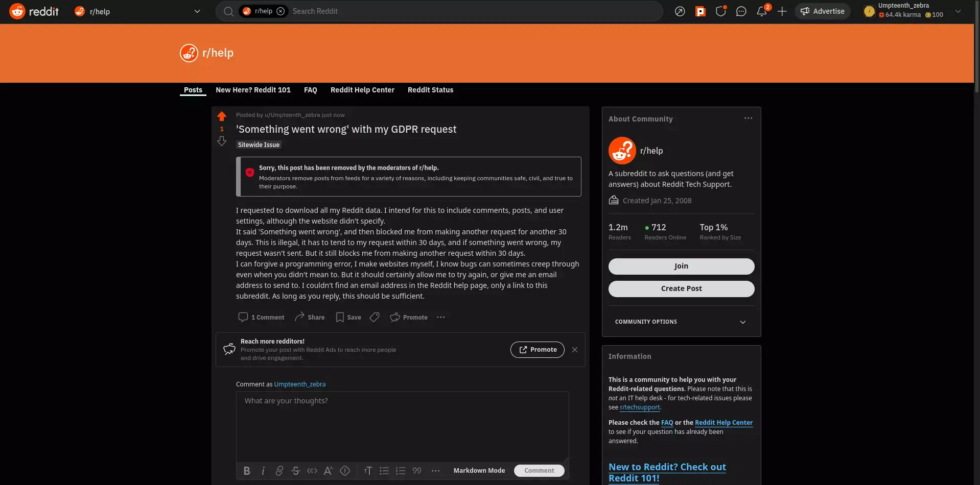Open the FAQ tab
The width and height of the screenshot is (980, 485).
[311, 90]
